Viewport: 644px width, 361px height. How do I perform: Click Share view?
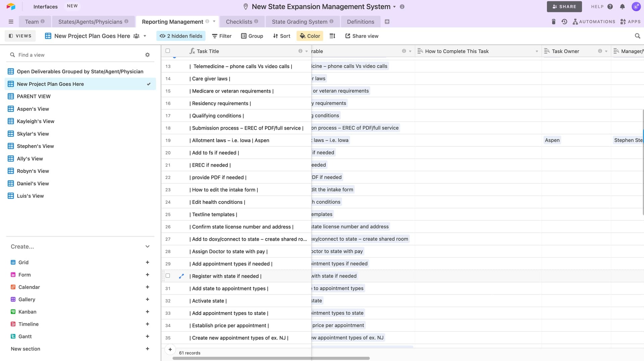362,36
